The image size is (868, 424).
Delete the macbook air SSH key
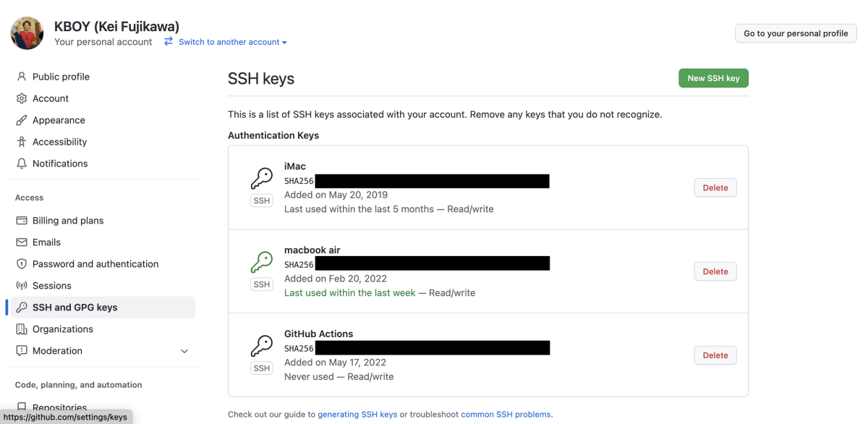click(x=715, y=271)
